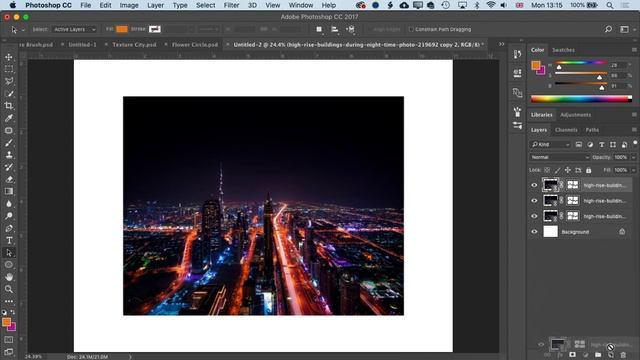Open the Normal blend mode dropdown
The width and height of the screenshot is (640, 360).
click(560, 157)
